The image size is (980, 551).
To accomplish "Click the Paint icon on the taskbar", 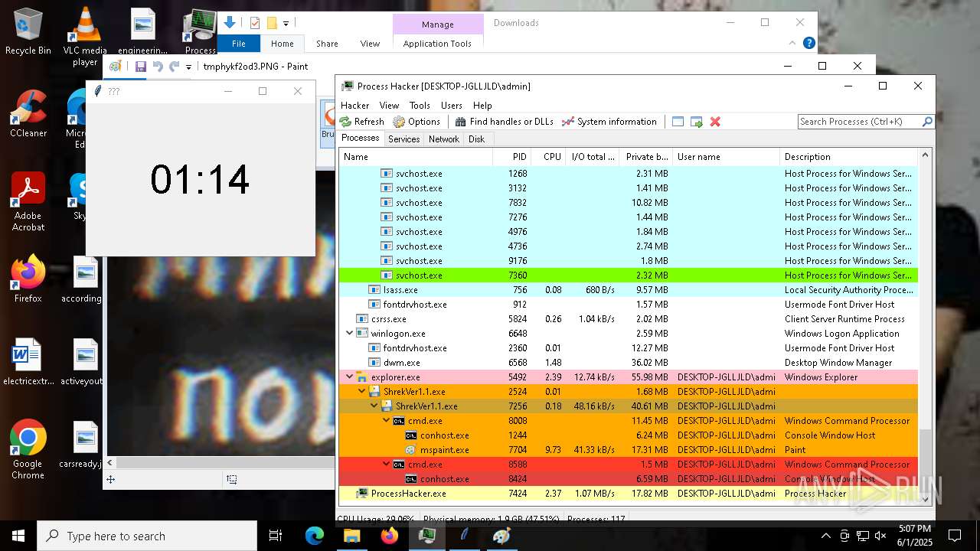I will point(501,536).
